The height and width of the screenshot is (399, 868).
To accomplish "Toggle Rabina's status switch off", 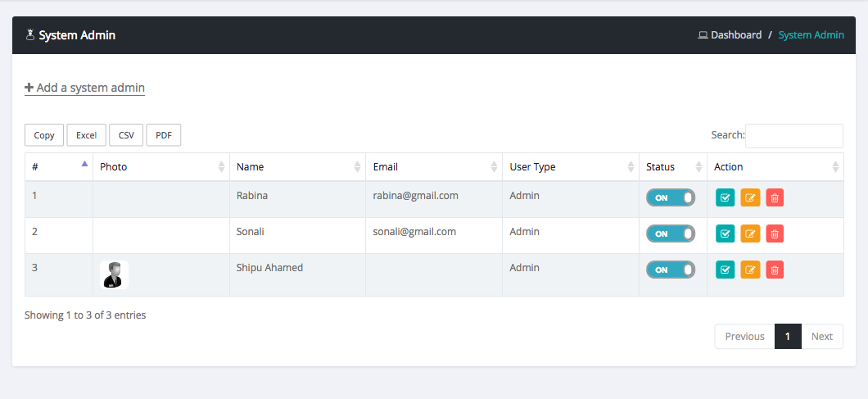I will (670, 197).
